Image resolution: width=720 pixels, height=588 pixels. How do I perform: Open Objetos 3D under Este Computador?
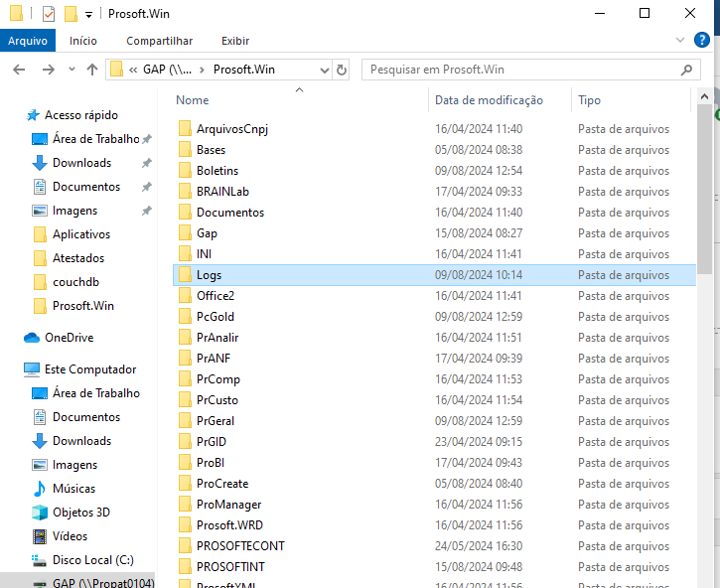tap(81, 513)
